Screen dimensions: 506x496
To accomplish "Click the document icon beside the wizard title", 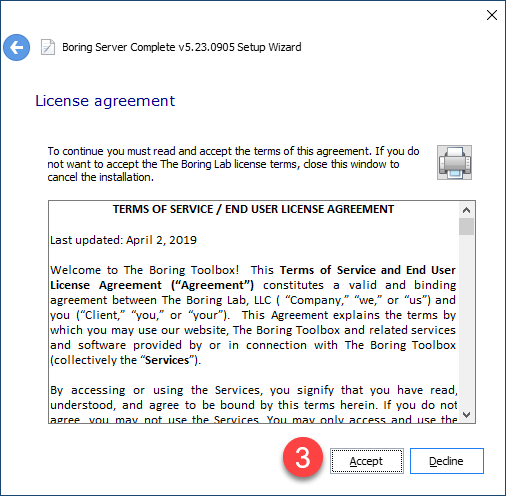I will (x=48, y=47).
